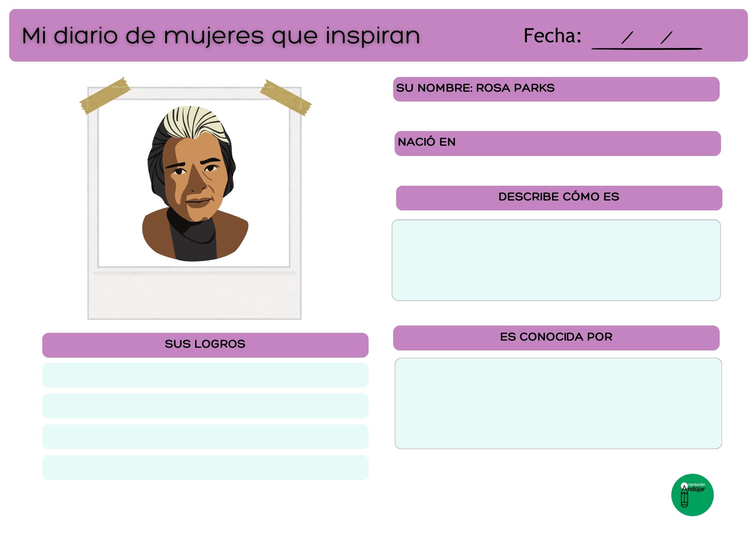Click the SU NOMBRE: ROSA PARKS field
This screenshot has height=534, width=756.
click(x=556, y=89)
